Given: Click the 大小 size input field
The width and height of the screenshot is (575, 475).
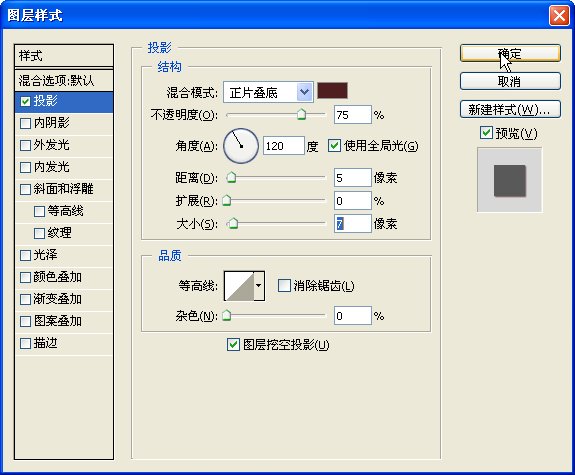Looking at the screenshot, I should coord(352,223).
